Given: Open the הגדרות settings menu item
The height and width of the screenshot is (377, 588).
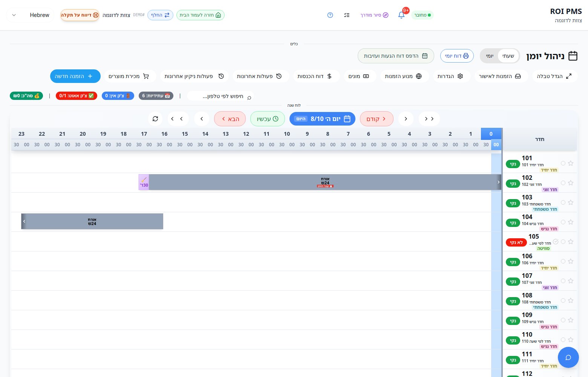Looking at the screenshot, I should coord(450,76).
